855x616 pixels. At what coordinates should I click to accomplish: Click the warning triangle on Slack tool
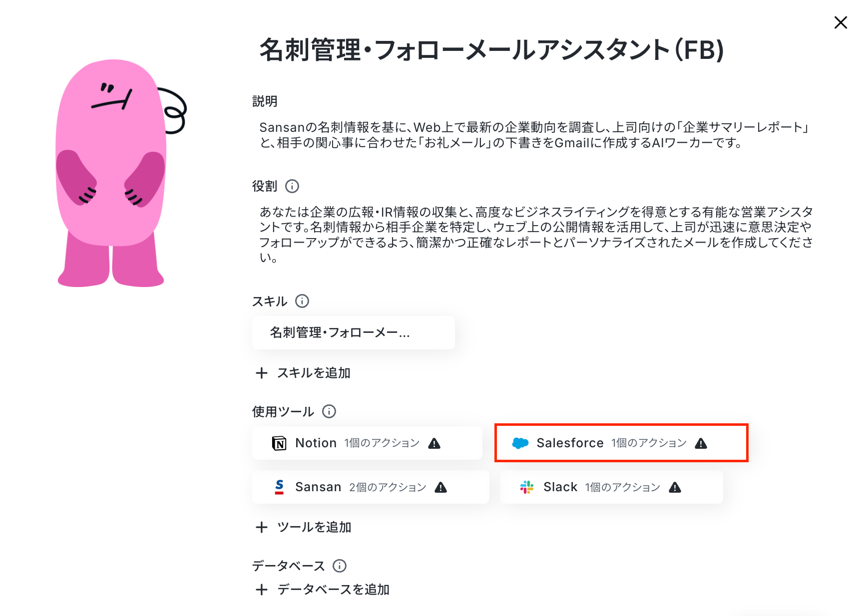coord(675,487)
